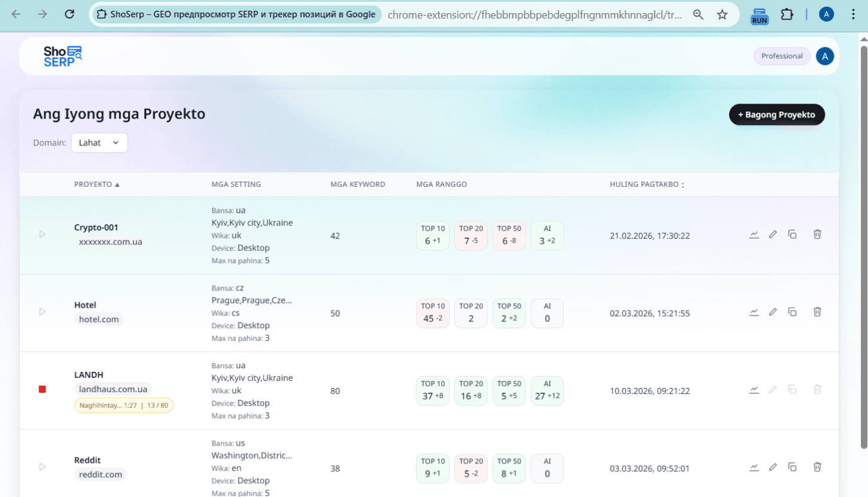Bookmark this page with star icon
The image size is (868, 497).
[x=723, y=15]
